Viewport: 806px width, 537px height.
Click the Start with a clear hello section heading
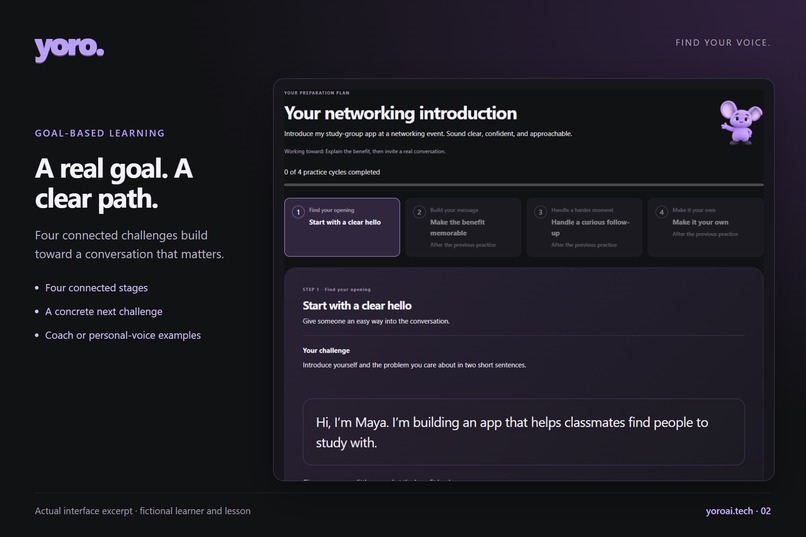click(x=357, y=306)
